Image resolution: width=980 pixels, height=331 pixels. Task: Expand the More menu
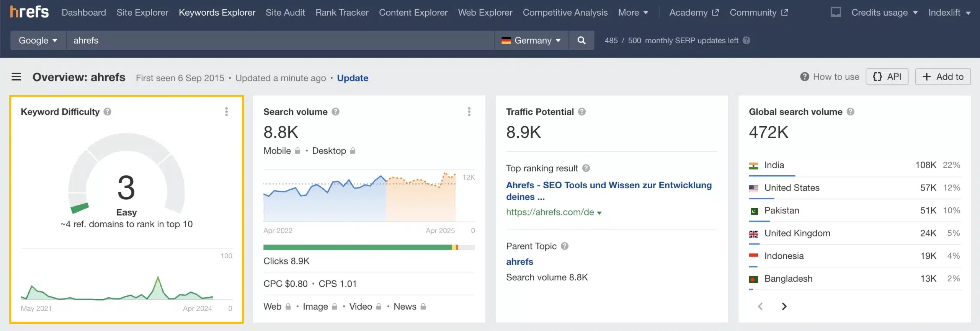(633, 13)
